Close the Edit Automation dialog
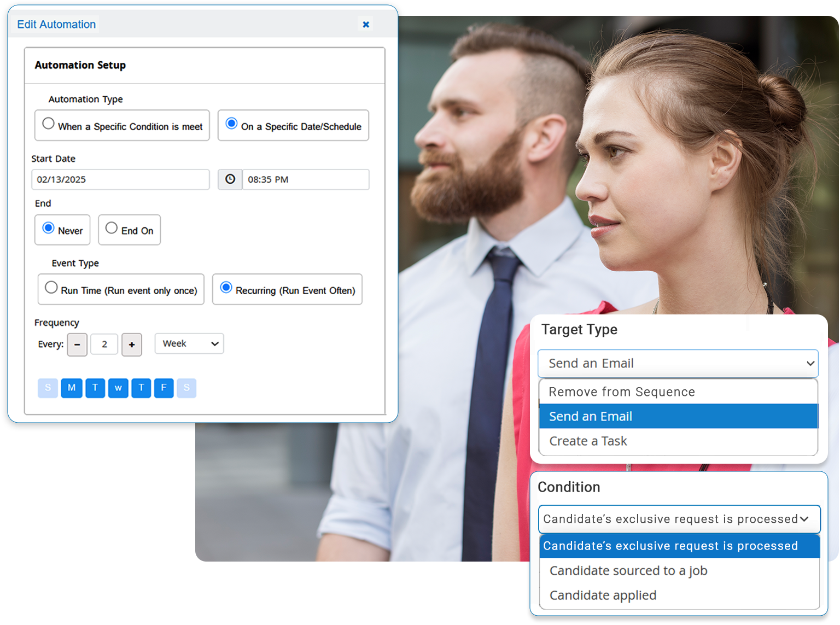This screenshot has height=625, width=840. (365, 24)
